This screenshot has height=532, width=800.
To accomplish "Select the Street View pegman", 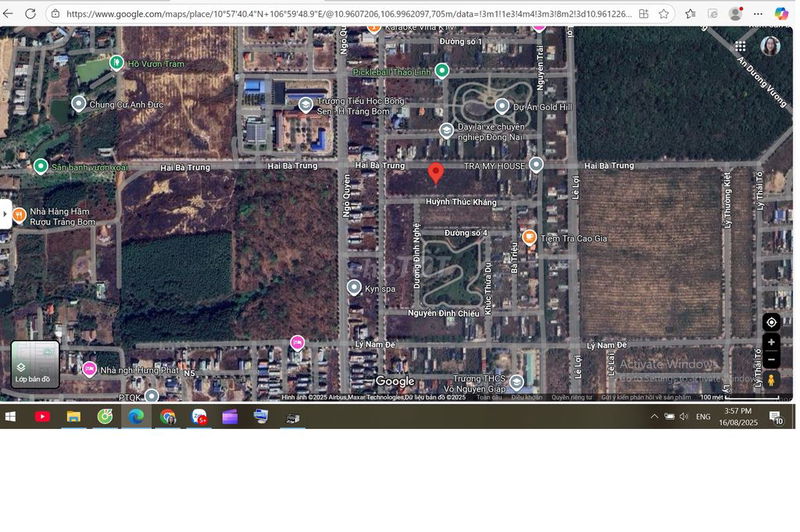I will tap(771, 380).
